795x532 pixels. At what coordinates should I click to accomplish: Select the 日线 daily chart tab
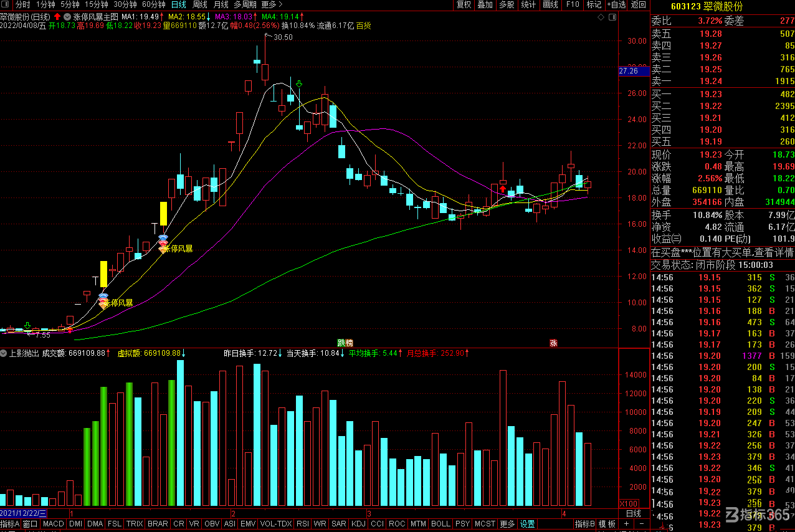pos(179,4)
